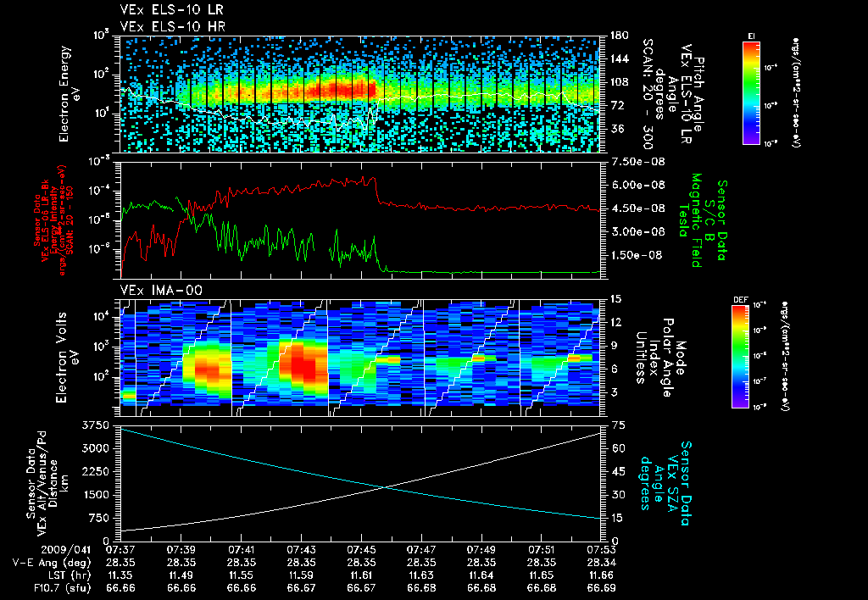Click the 45 degree SZA tick label

pos(617,471)
